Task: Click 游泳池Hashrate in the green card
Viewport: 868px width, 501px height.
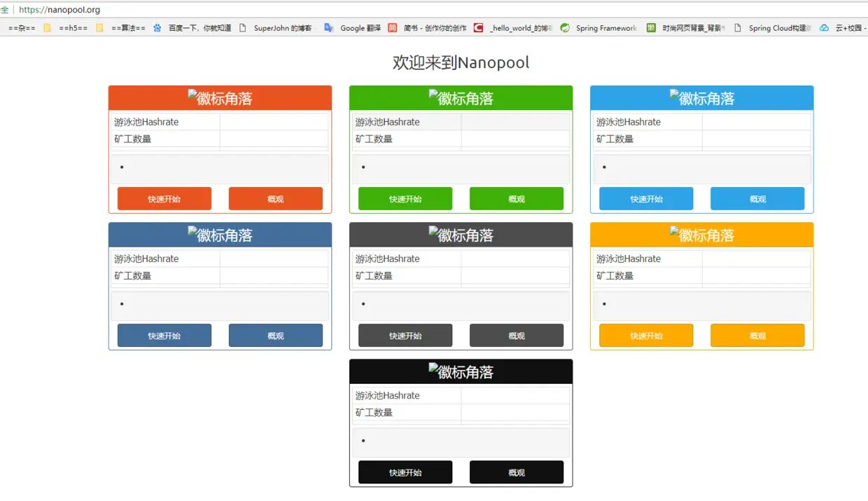Action: click(x=387, y=122)
